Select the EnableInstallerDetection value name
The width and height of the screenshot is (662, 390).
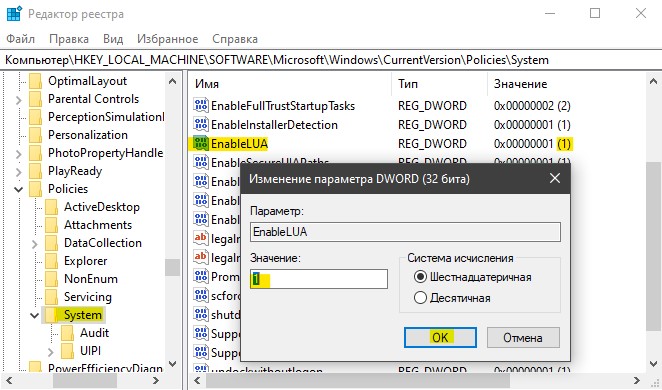click(x=274, y=125)
